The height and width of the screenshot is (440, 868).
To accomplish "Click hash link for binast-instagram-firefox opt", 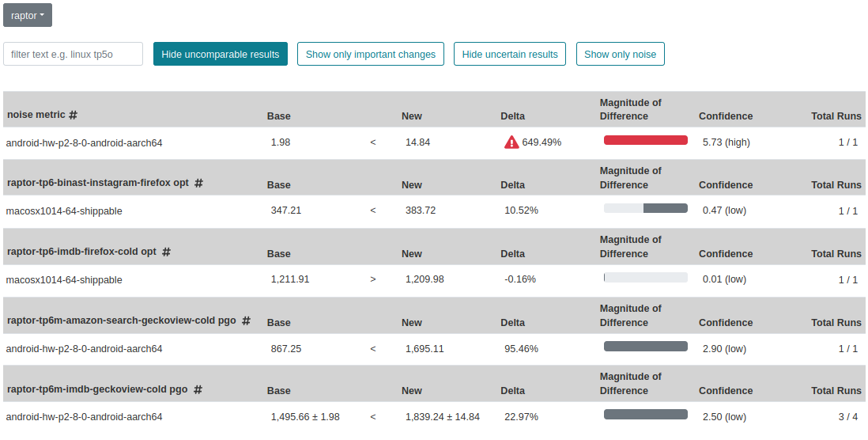I will (x=198, y=182).
